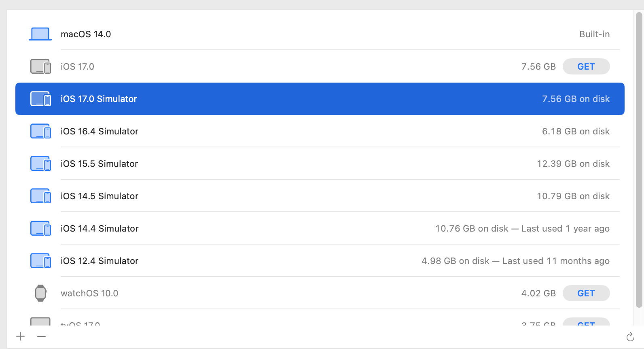Remove selected platform with the minus icon
Viewport: 644px width, 349px height.
click(41, 336)
